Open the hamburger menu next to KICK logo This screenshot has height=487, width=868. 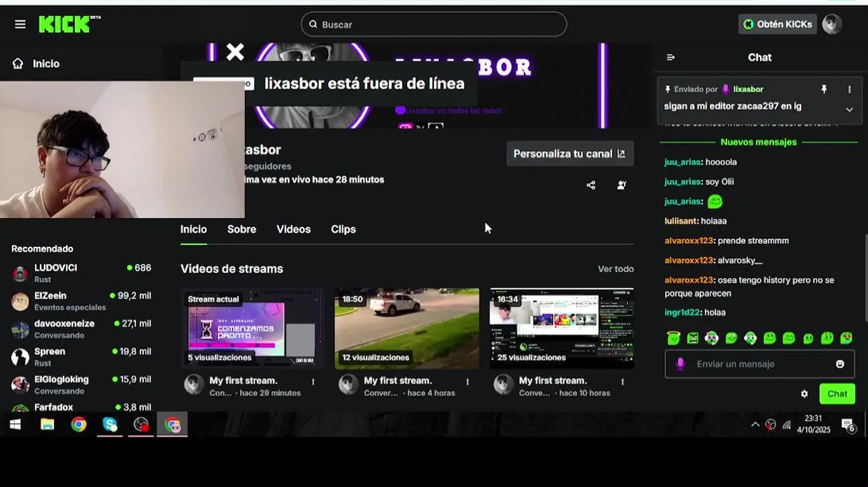coord(20,24)
